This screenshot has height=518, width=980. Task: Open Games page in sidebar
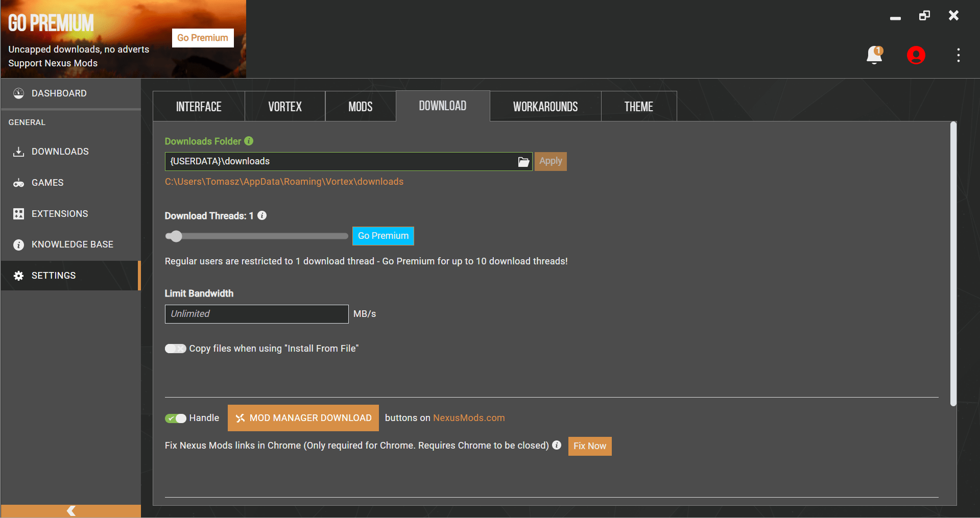coord(71,183)
